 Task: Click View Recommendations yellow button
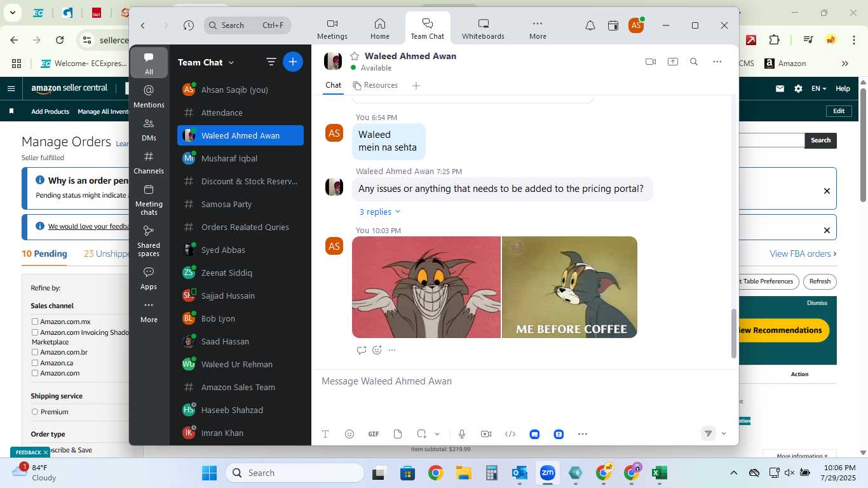pyautogui.click(x=784, y=330)
